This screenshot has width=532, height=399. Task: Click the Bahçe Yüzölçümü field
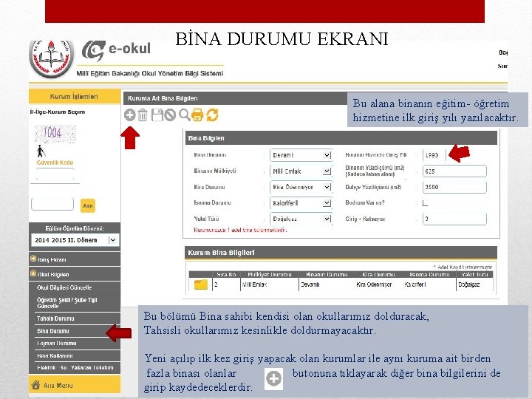(454, 187)
